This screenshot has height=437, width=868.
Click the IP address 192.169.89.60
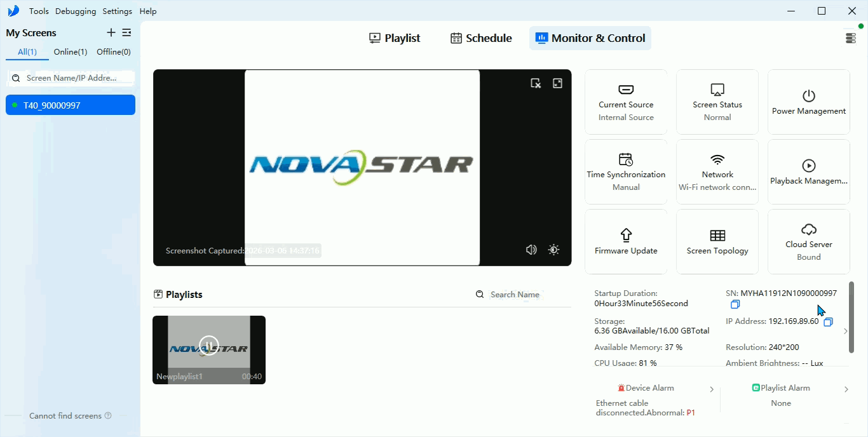(x=794, y=321)
